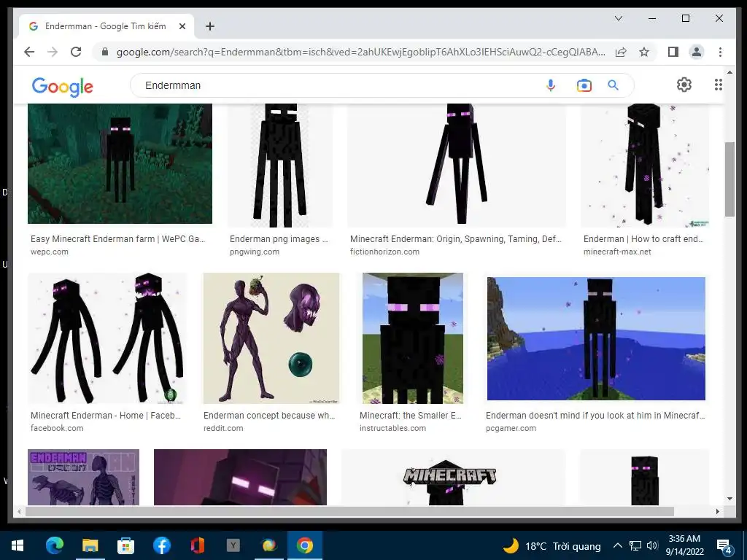
Task: Open the Google apps grid
Action: coord(719,85)
